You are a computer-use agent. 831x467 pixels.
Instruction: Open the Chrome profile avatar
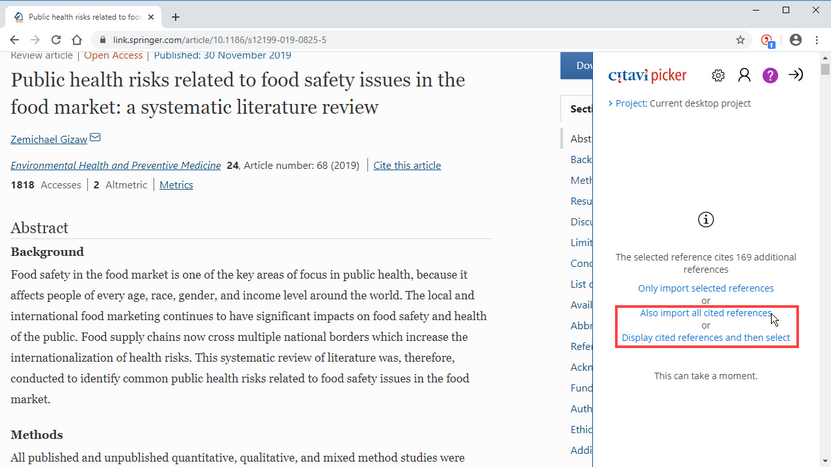(795, 40)
